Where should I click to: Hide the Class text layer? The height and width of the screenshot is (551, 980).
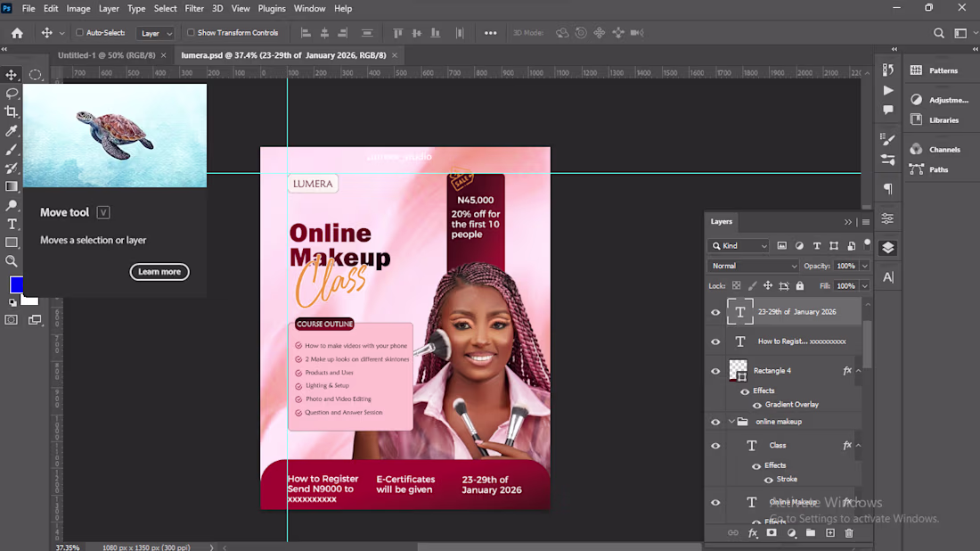(715, 445)
